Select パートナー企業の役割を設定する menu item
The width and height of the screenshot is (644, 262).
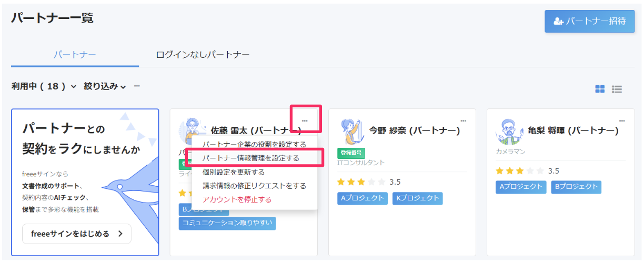click(x=254, y=144)
